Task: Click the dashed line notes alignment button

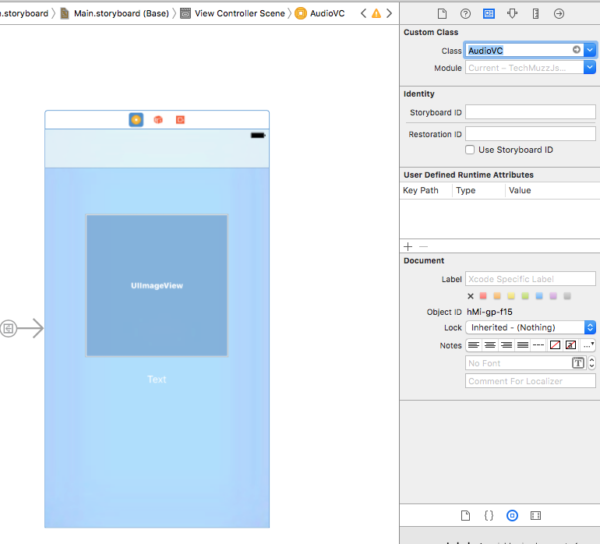Action: point(538,345)
